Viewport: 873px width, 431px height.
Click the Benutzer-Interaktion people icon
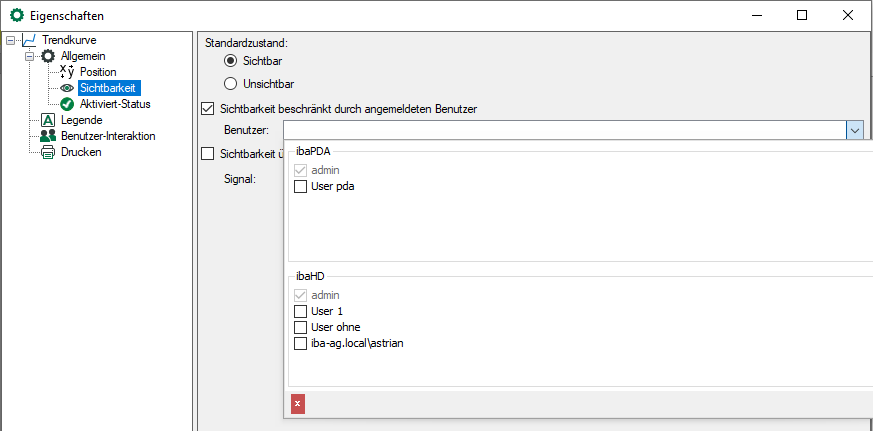(47, 136)
